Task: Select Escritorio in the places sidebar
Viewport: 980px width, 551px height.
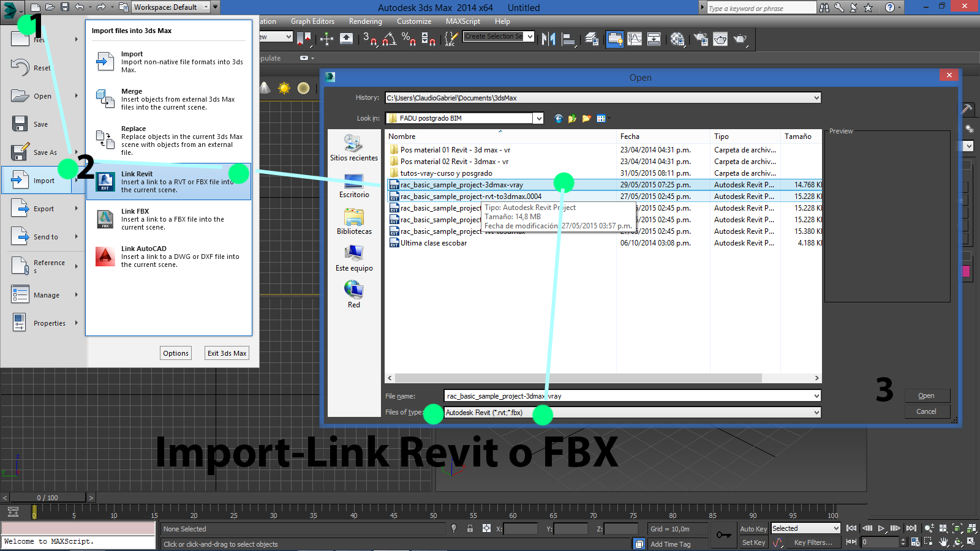Action: [354, 186]
